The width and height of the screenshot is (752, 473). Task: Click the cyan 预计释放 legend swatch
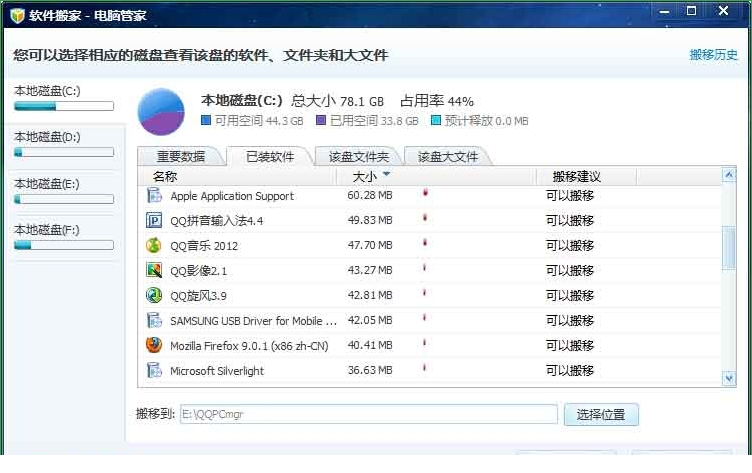[435, 120]
